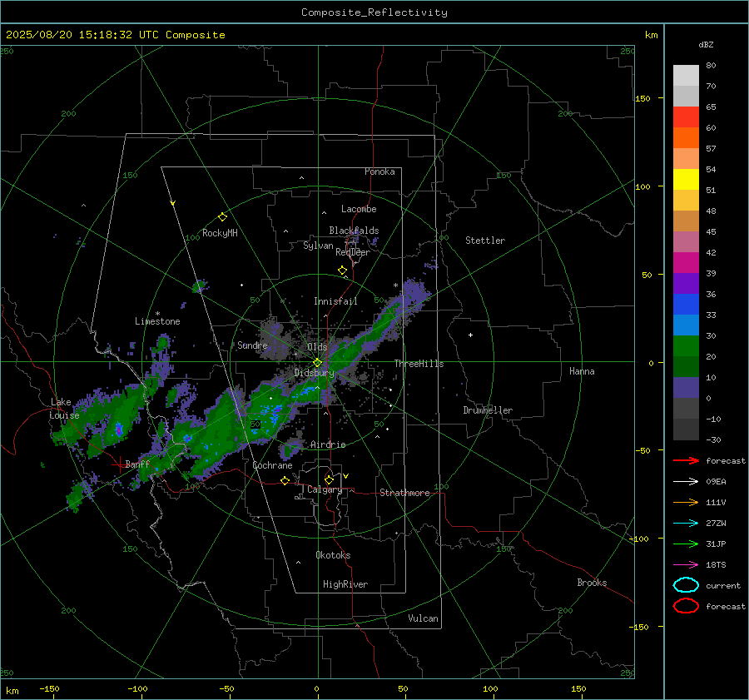Click the light gray swatch between 80 and 70

(x=686, y=76)
